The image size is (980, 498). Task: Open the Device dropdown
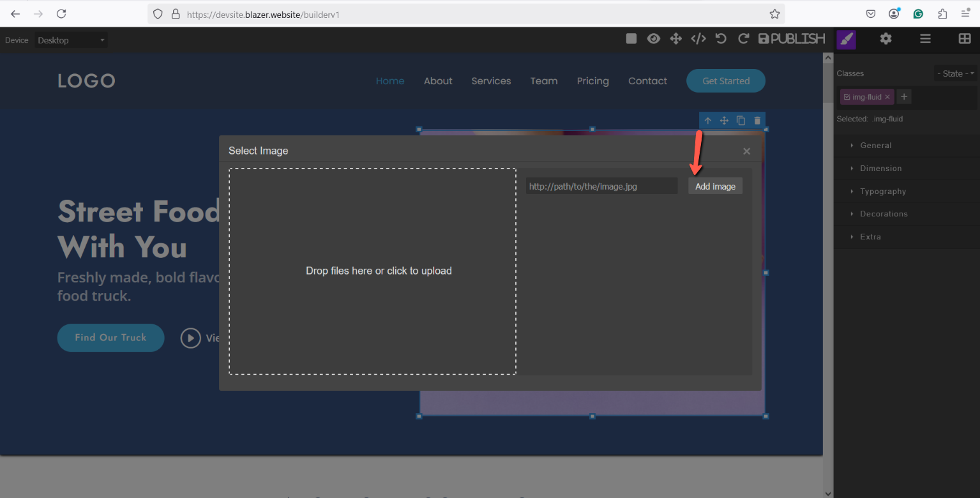(71, 40)
